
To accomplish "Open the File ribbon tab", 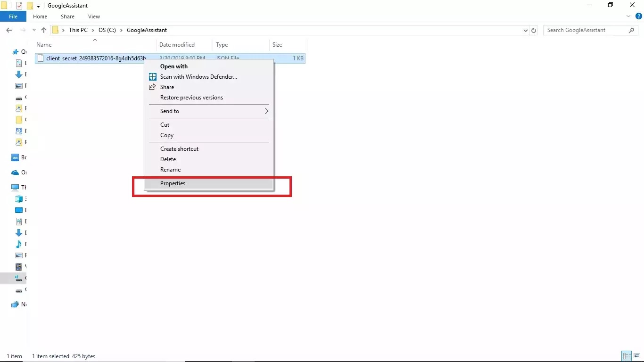I will click(x=13, y=16).
